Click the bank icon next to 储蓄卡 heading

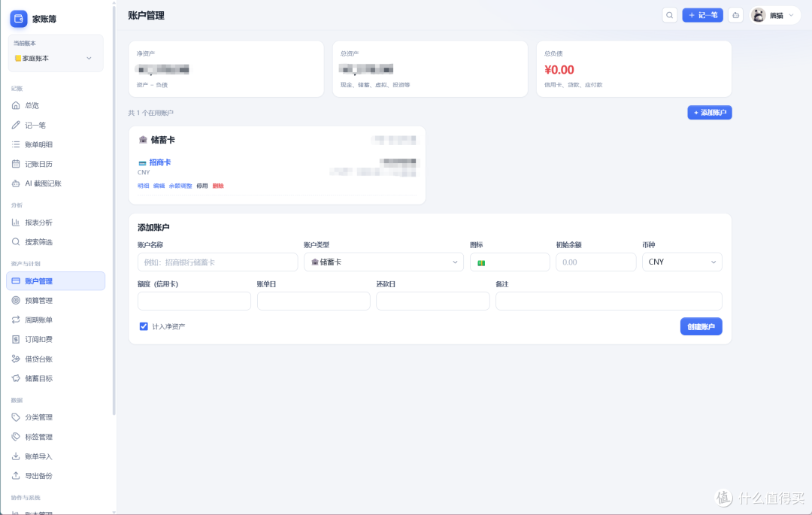click(143, 140)
